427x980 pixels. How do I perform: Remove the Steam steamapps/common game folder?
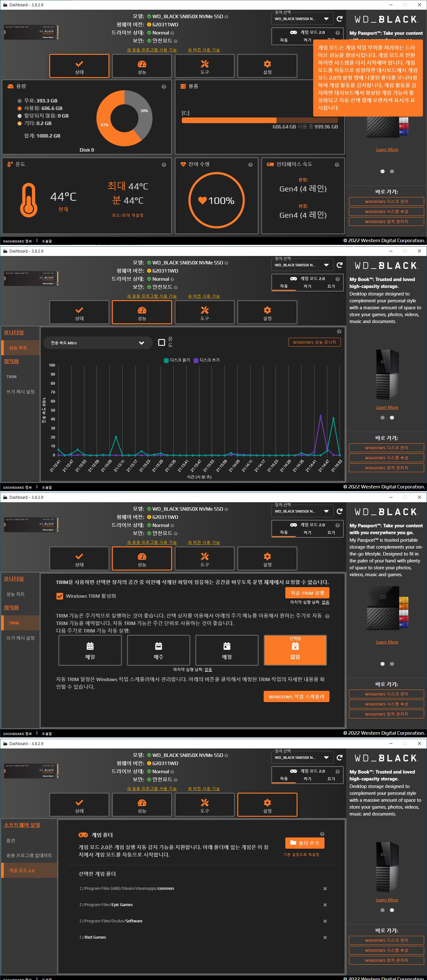[x=325, y=889]
